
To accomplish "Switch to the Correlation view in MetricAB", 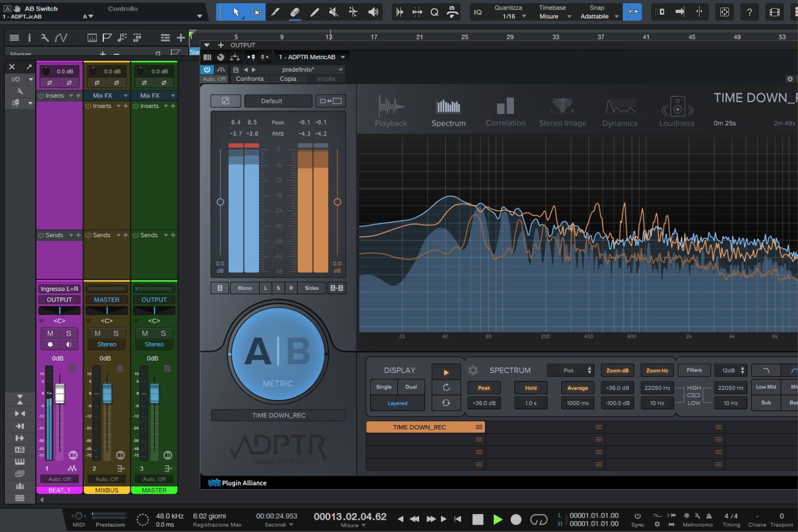I will coord(505,110).
